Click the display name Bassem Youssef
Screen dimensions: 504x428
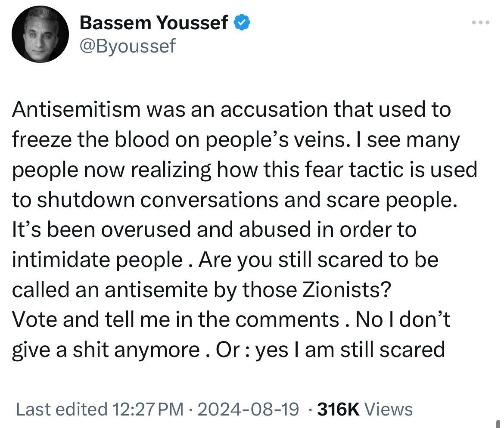click(154, 23)
